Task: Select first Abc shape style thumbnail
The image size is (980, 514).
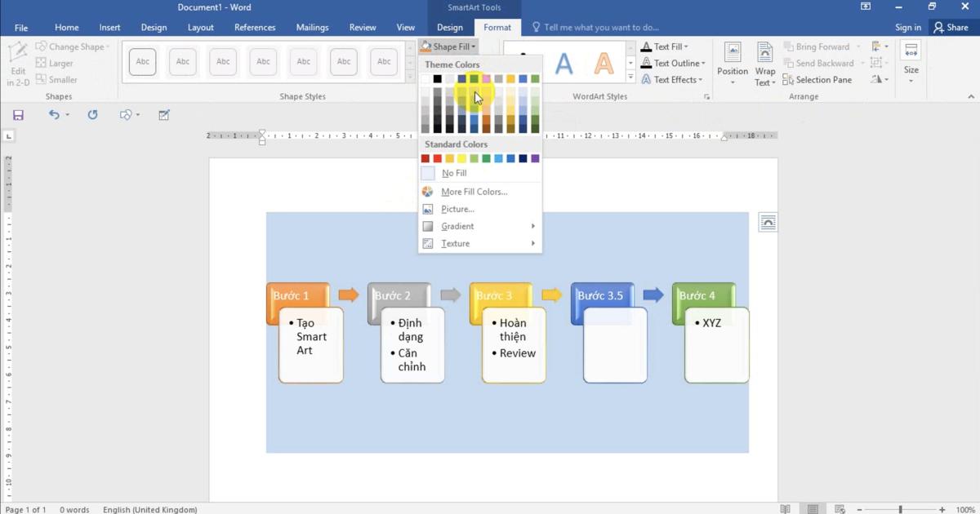Action: click(143, 61)
